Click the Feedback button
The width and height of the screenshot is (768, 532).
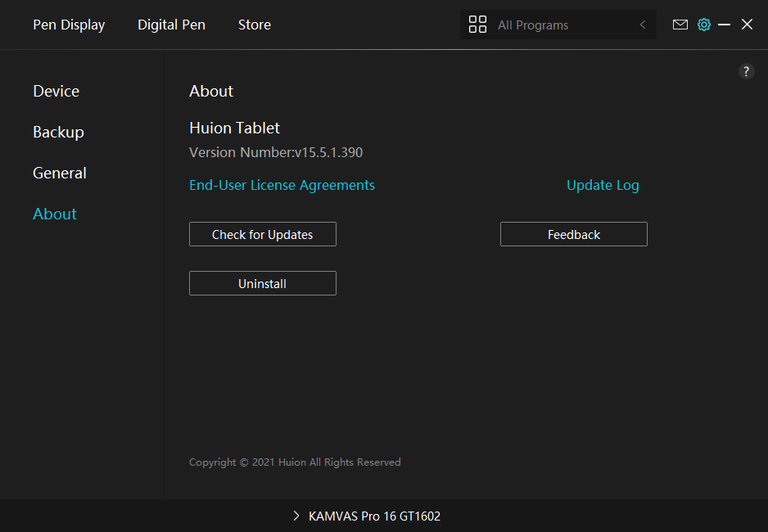click(573, 234)
